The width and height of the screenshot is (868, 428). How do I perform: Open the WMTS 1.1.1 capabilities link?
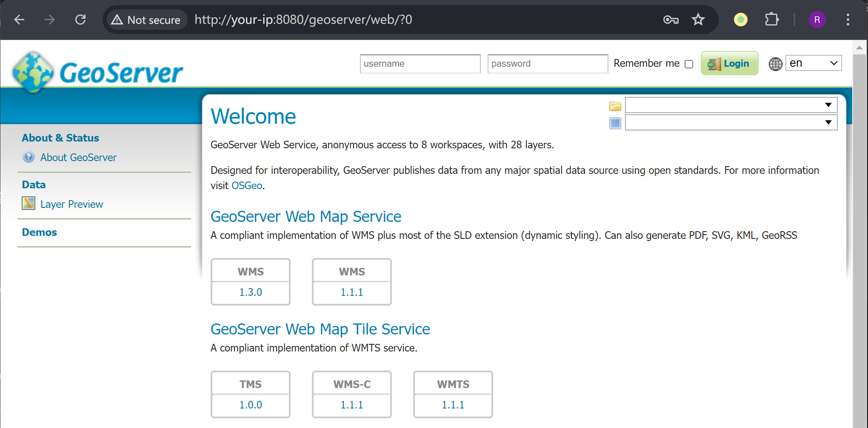point(453,405)
